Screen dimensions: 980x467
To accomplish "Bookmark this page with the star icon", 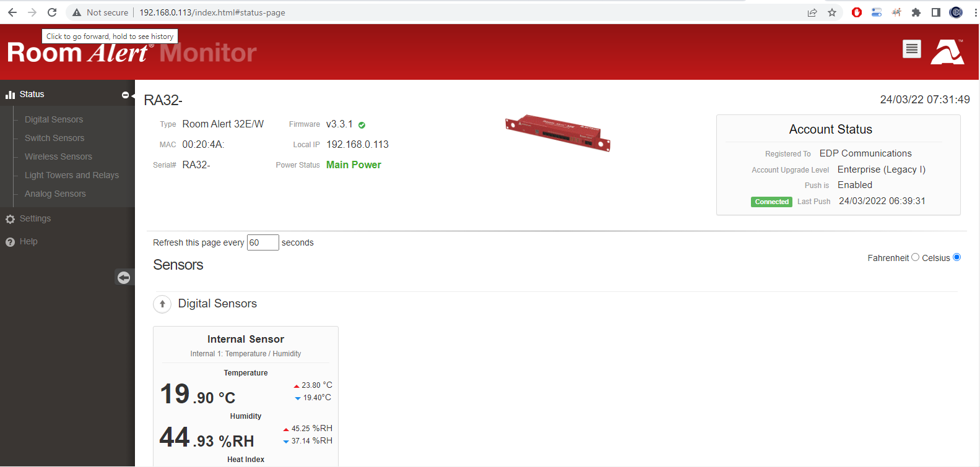I will pyautogui.click(x=832, y=12).
